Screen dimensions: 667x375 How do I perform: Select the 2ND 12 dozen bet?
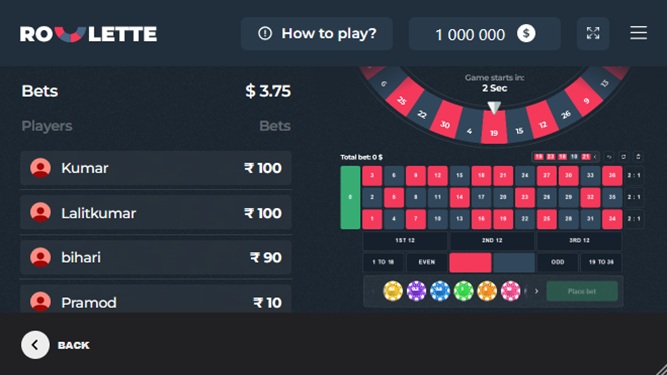[x=492, y=241]
